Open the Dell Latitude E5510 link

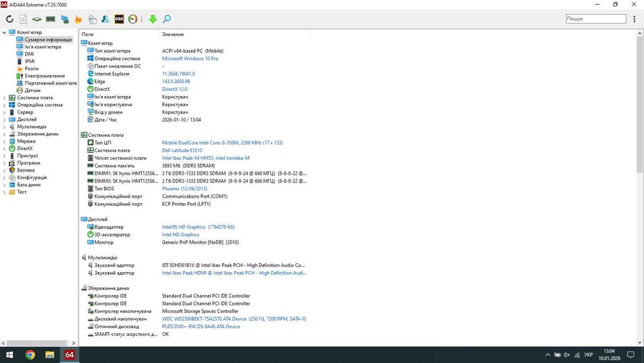(x=182, y=150)
